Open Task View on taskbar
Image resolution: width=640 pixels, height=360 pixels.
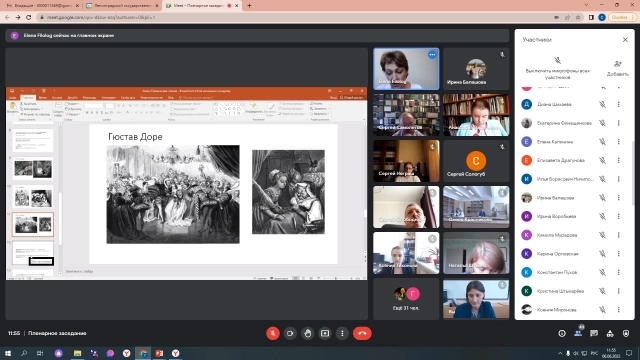(x=40, y=353)
